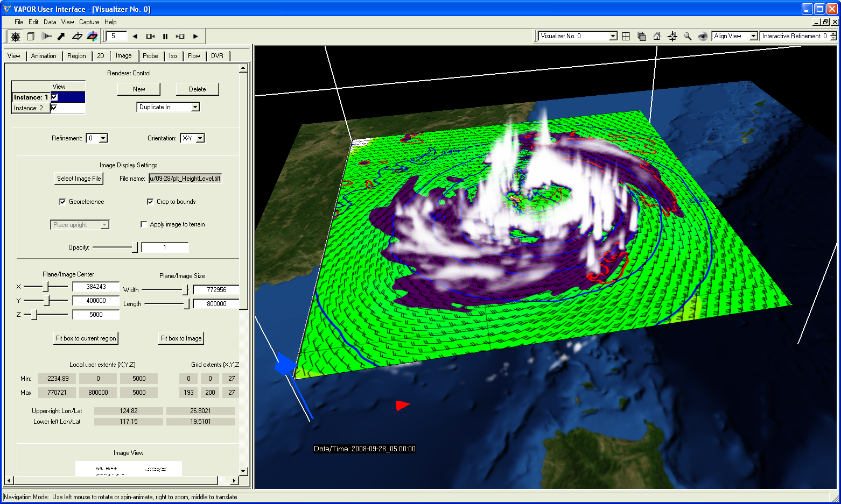841x504 pixels.
Task: Click the magnifying glass view-all icon
Action: 688,37
